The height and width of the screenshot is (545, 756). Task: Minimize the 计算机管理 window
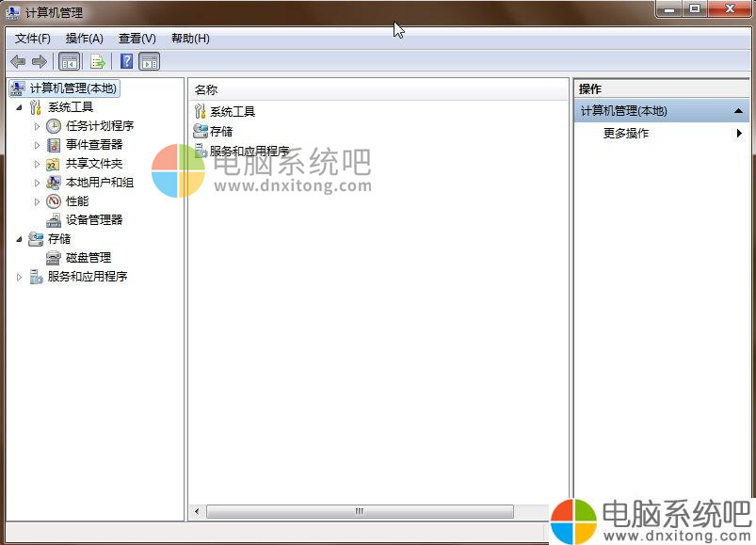[x=669, y=8]
